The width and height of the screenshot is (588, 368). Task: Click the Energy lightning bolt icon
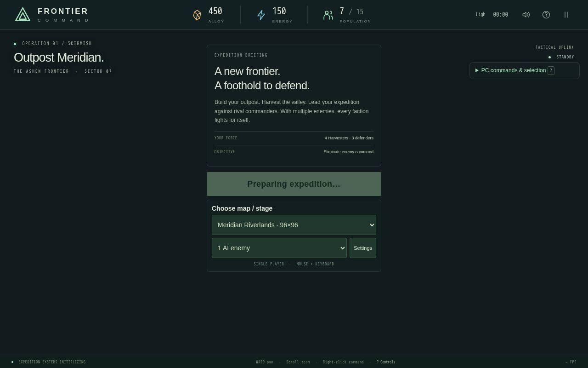[x=261, y=15]
